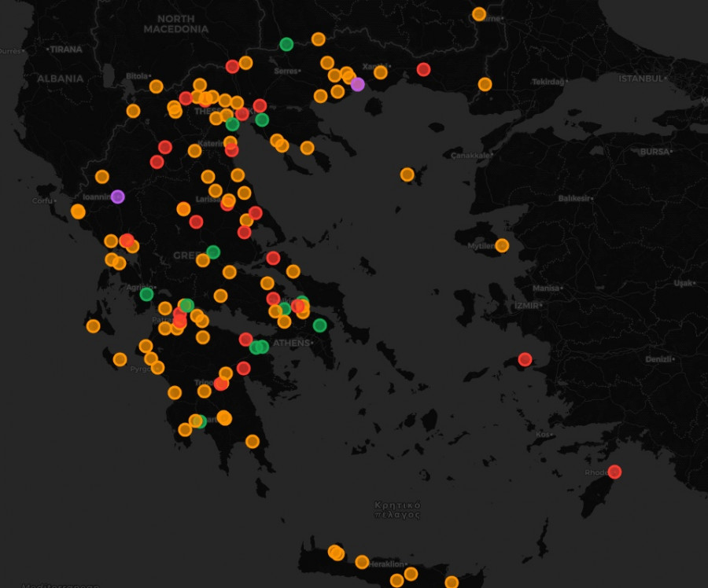Image resolution: width=708 pixels, height=588 pixels.
Task: Open the green marker just east of Athens
Action: click(x=319, y=325)
